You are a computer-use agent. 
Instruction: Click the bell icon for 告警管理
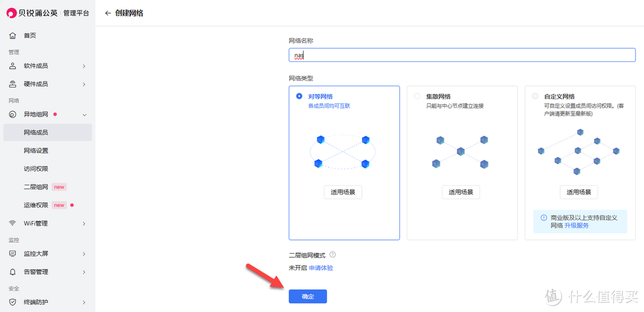13,272
